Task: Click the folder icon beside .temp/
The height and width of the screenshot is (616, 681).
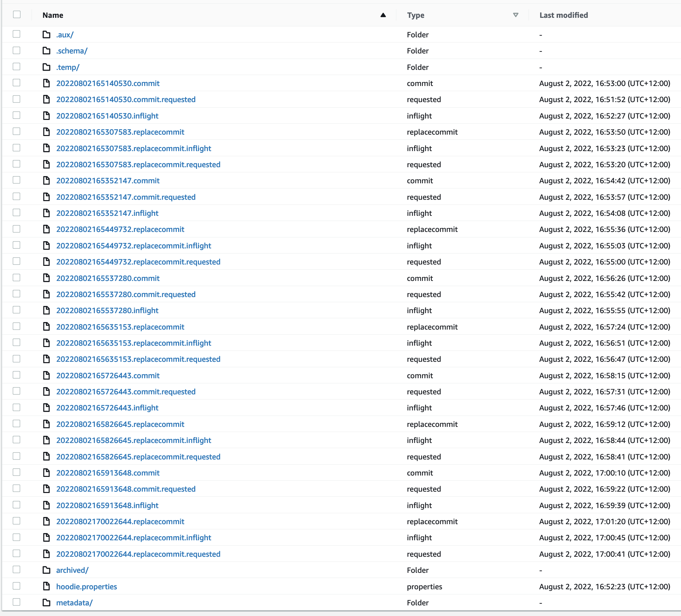Action: (46, 67)
